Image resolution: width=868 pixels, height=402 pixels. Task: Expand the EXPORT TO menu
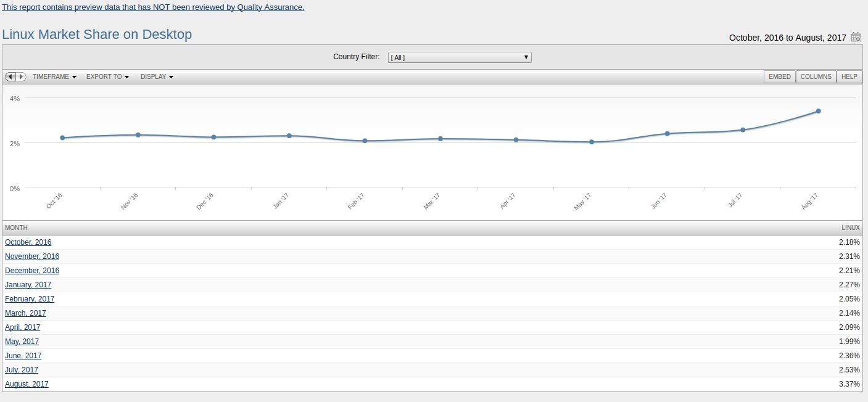107,76
